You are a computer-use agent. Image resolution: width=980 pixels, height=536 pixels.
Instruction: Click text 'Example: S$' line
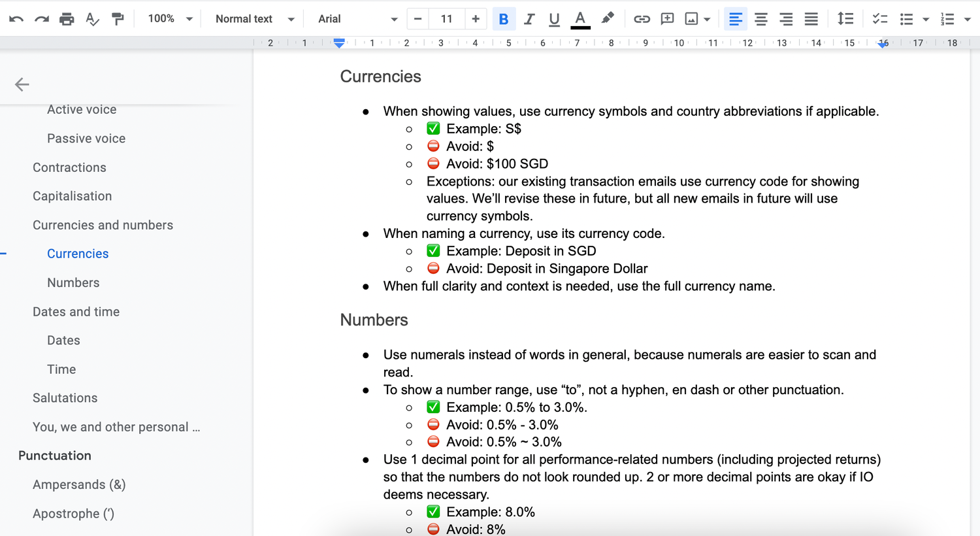tap(483, 129)
